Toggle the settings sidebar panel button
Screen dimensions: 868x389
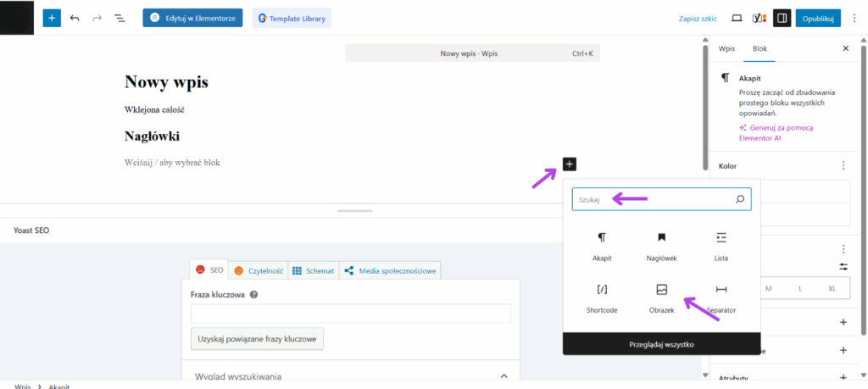pyautogui.click(x=782, y=18)
